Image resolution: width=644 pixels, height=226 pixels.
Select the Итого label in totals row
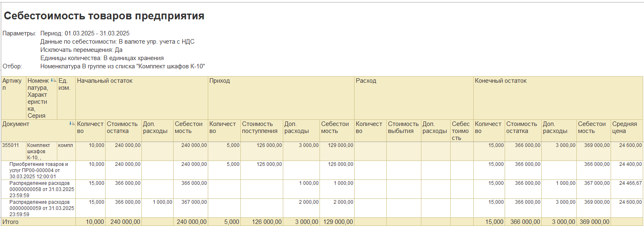11,222
